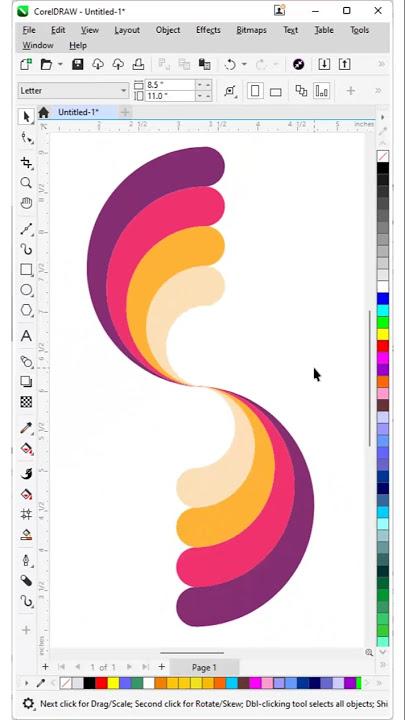Open the Letter page size dropdown
405x720 pixels.
tap(73, 90)
